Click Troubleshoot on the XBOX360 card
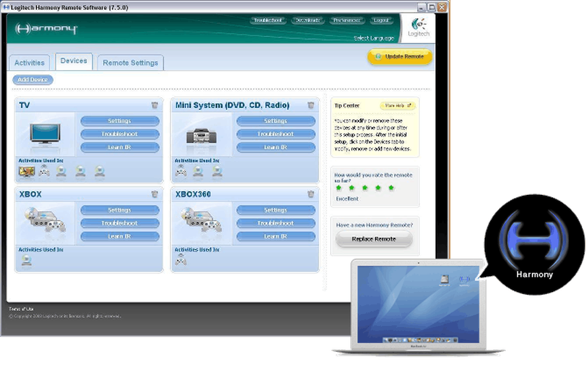Viewport: 588px width, 379px height. tap(275, 223)
